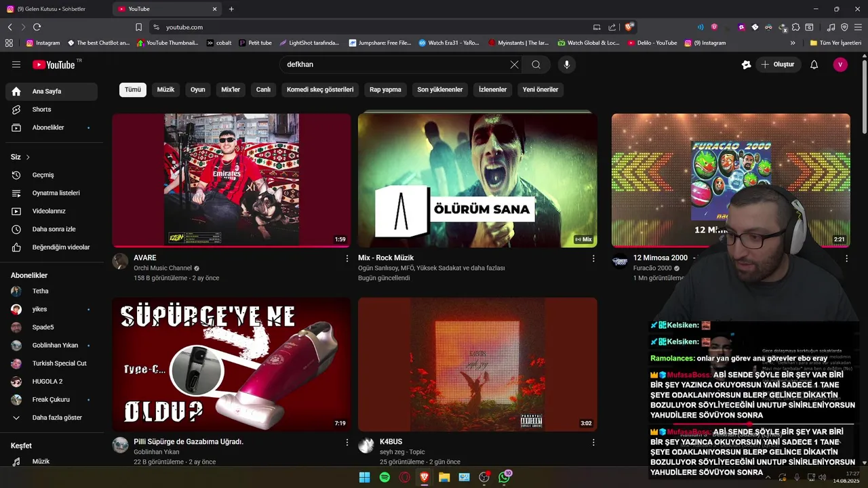The height and width of the screenshot is (488, 868).
Task: Open the Windows Start menu
Action: pyautogui.click(x=364, y=477)
